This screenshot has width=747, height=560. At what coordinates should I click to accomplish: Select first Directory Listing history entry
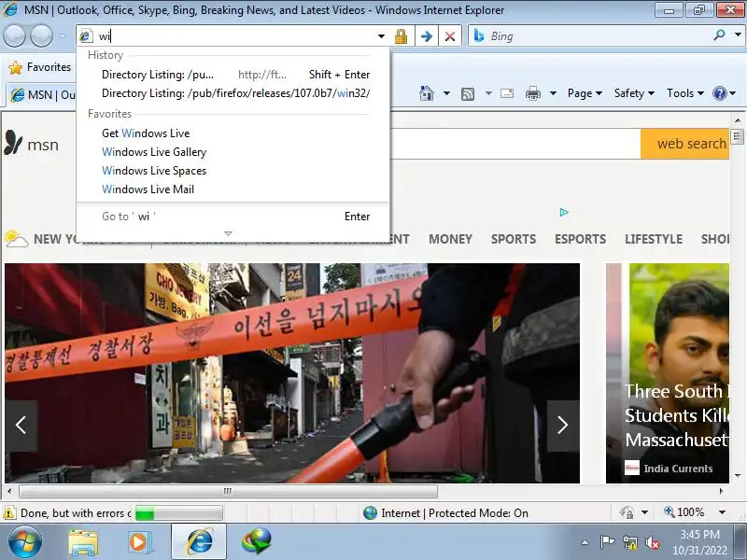click(233, 75)
